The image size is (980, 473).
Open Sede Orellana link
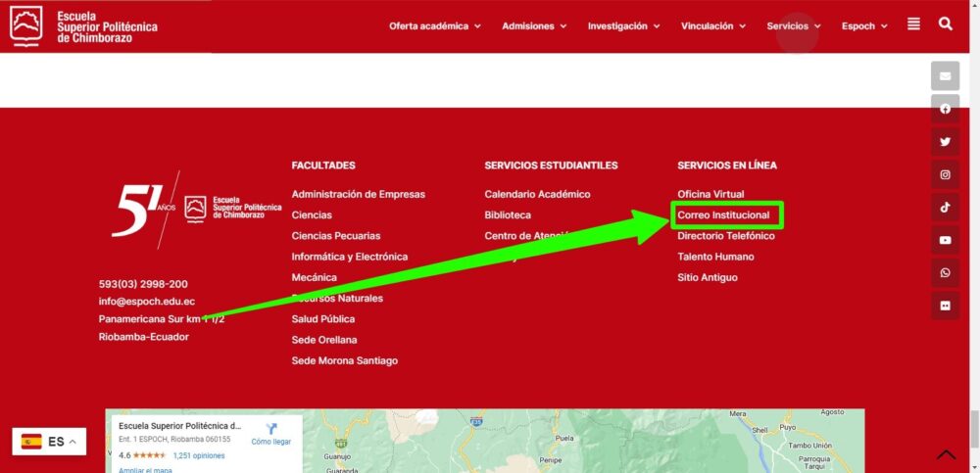pos(324,340)
